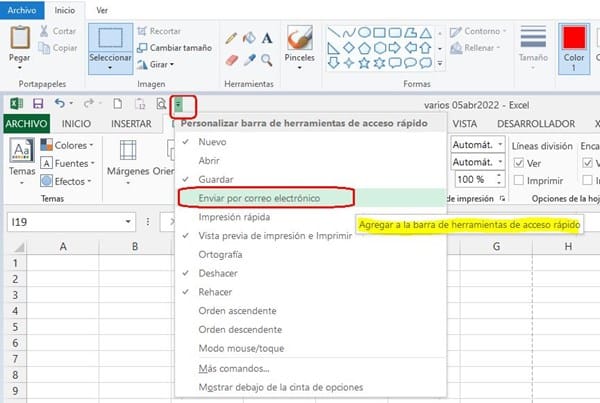Click the green Excel application icon
The height and width of the screenshot is (403, 600).
[16, 104]
